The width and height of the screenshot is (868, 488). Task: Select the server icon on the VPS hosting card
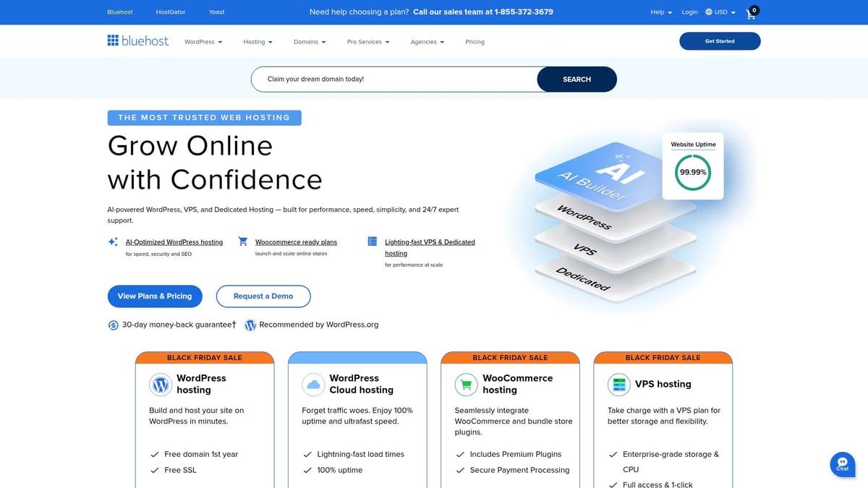coord(618,384)
